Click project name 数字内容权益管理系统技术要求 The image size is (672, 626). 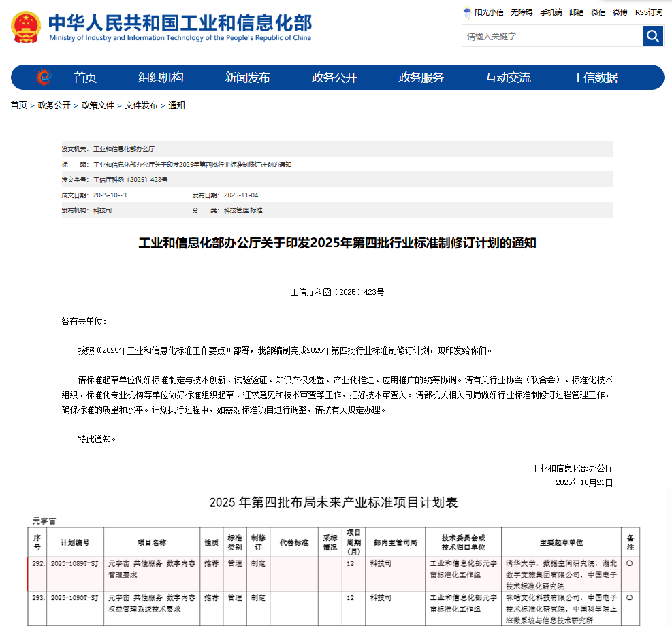point(152,604)
